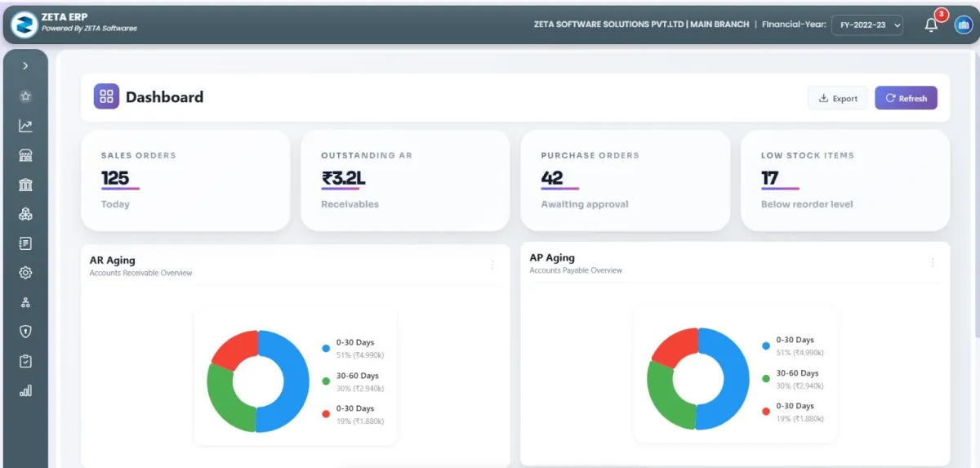This screenshot has width=980, height=468.
Task: Select the FY-2022-23 financial year dropdown
Action: click(x=867, y=25)
